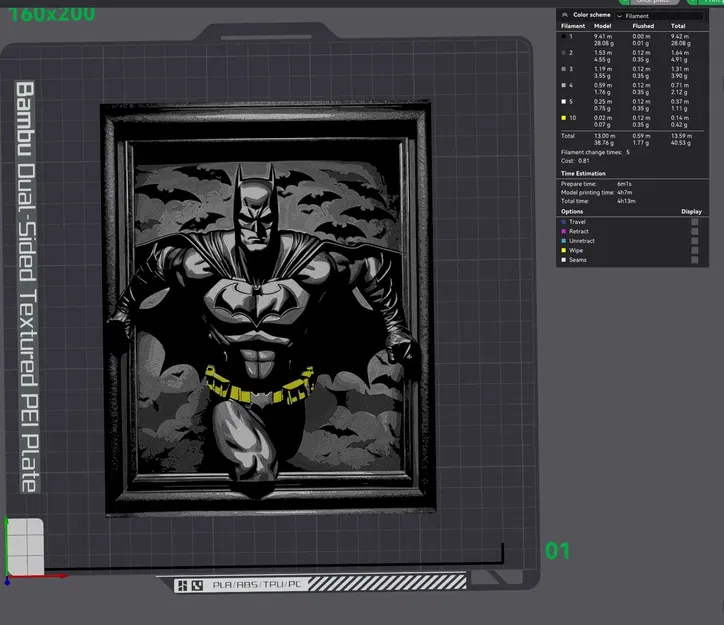Click the Unretract cyan legend icon
This screenshot has height=625, width=724.
click(564, 241)
